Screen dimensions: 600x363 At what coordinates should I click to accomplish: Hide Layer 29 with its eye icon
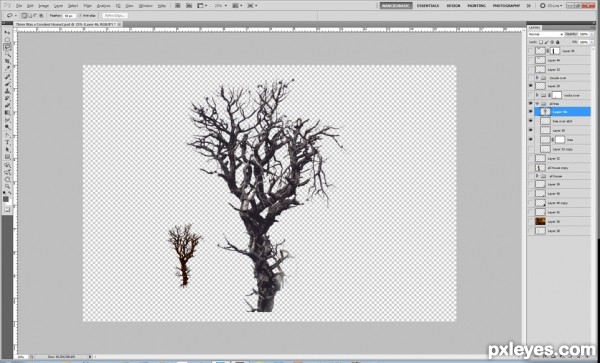point(530,86)
